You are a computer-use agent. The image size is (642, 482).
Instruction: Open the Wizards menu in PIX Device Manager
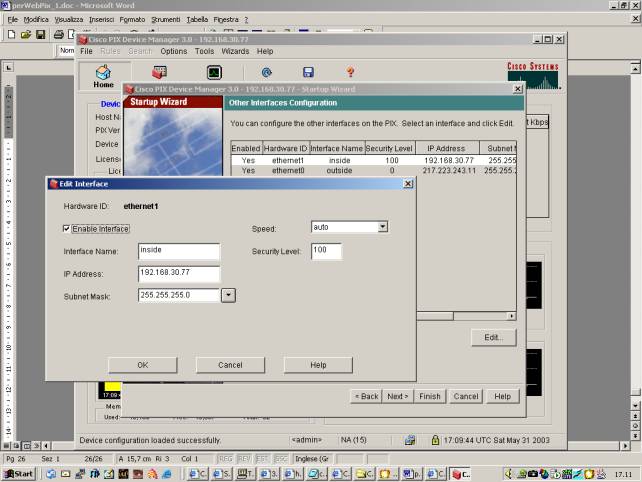click(x=235, y=51)
